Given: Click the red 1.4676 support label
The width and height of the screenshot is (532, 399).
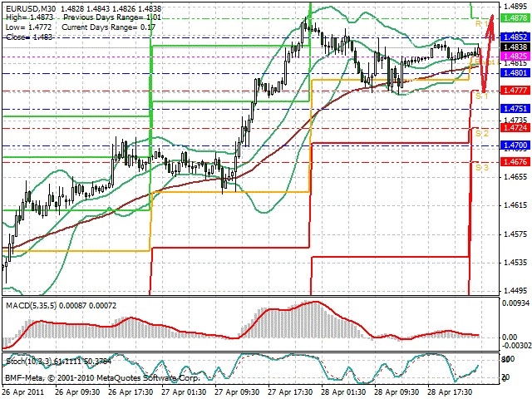Looking at the screenshot, I should (515, 161).
